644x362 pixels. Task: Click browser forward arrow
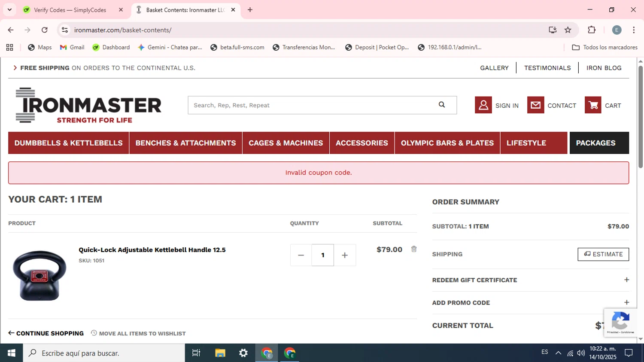tap(27, 30)
